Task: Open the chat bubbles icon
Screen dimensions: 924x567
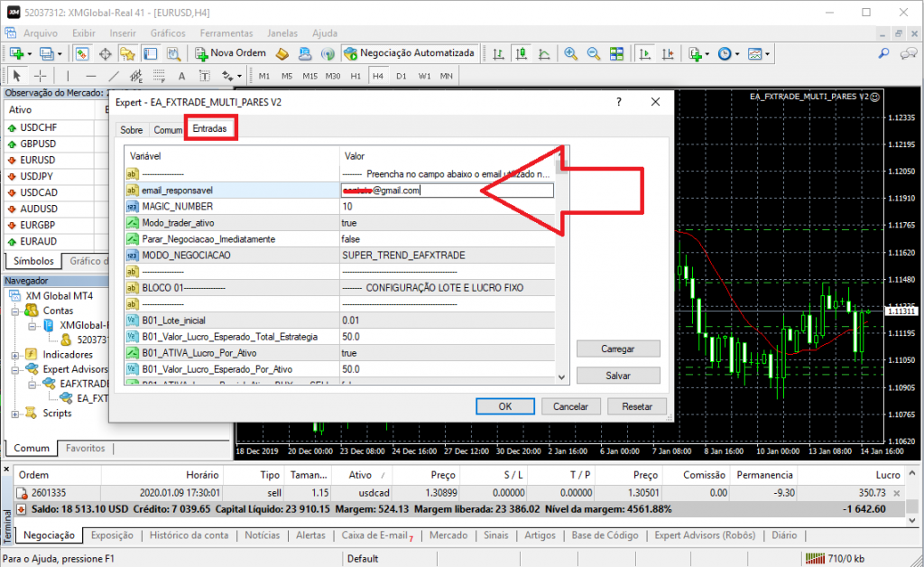Action: pyautogui.click(x=908, y=53)
